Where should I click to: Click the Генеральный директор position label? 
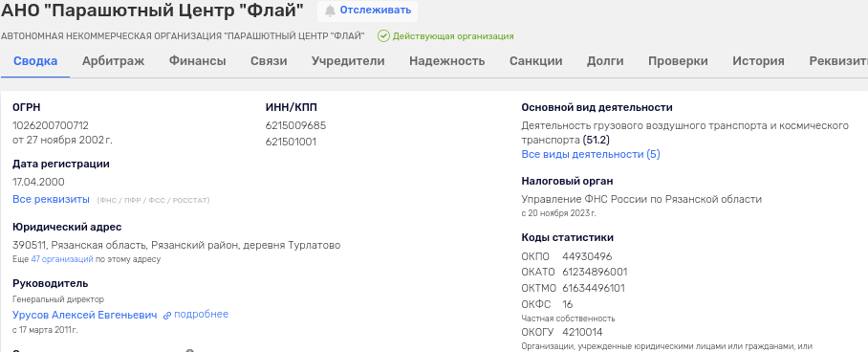click(58, 299)
